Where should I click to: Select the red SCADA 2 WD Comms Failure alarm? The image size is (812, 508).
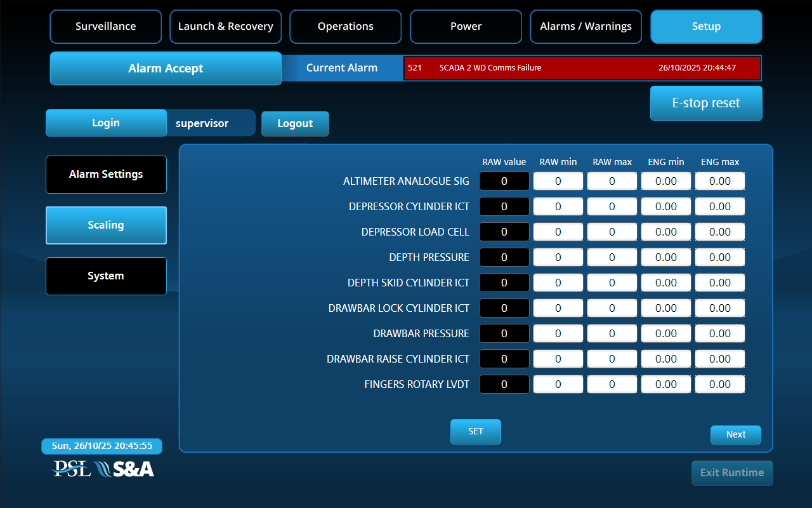coord(581,68)
